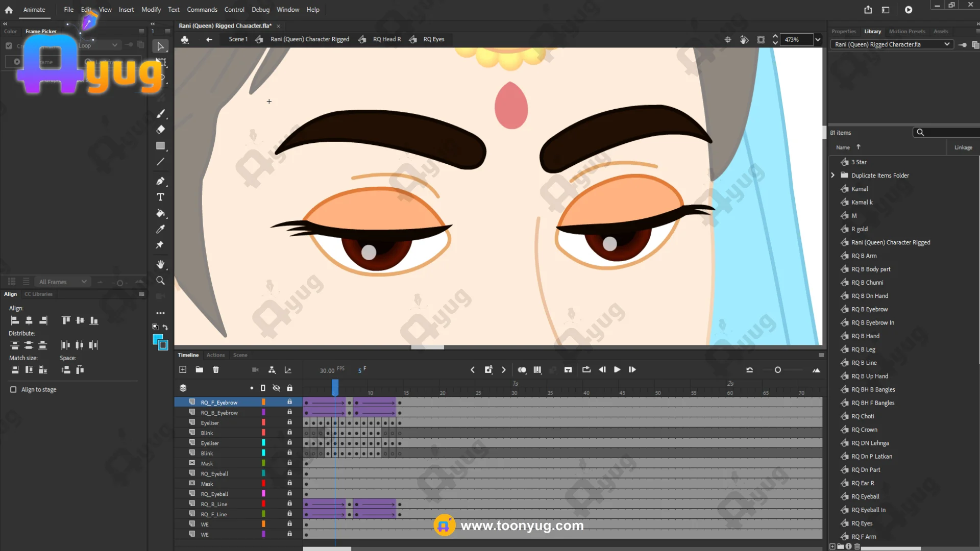Click the Eraser tool
This screenshot has width=980, height=551.
(x=160, y=130)
